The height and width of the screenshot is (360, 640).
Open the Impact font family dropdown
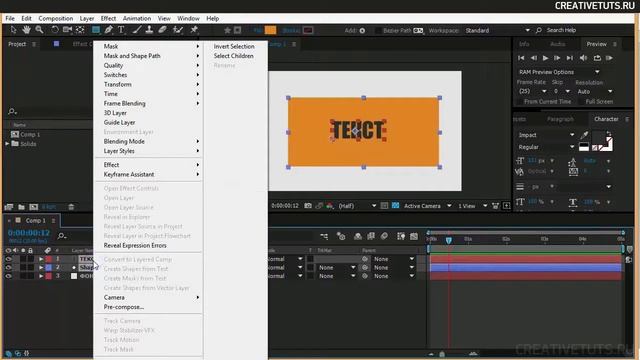pyautogui.click(x=547, y=135)
